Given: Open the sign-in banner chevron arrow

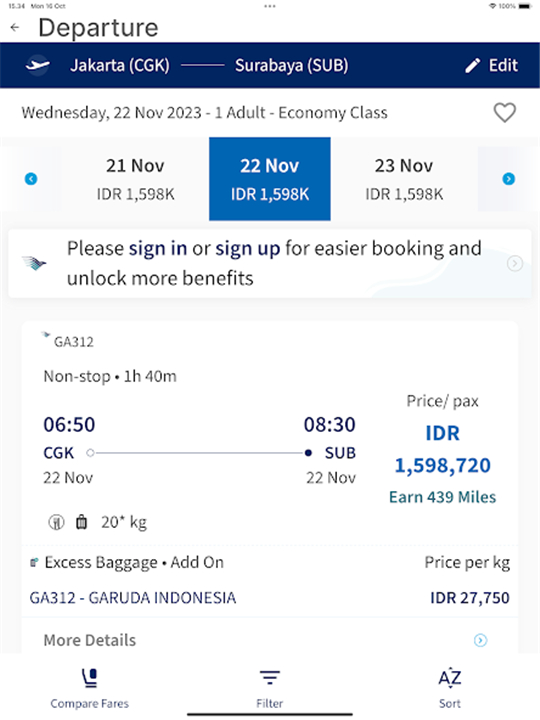Looking at the screenshot, I should (515, 263).
